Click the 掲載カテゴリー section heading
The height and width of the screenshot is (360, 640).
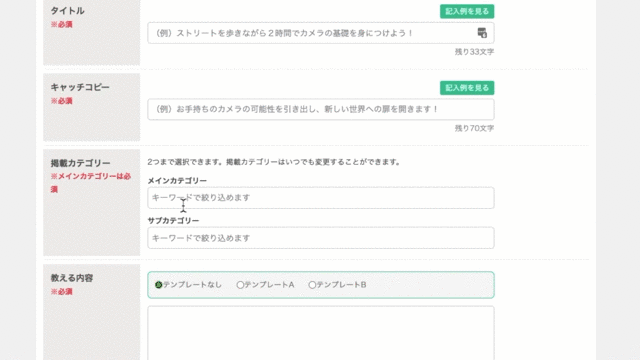(x=80, y=163)
